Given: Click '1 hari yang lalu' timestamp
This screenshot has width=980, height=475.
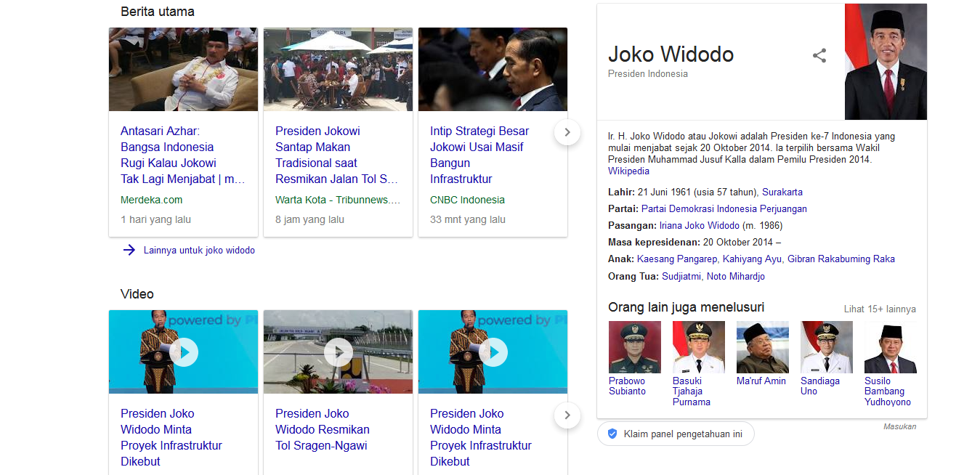Looking at the screenshot, I should pos(155,219).
